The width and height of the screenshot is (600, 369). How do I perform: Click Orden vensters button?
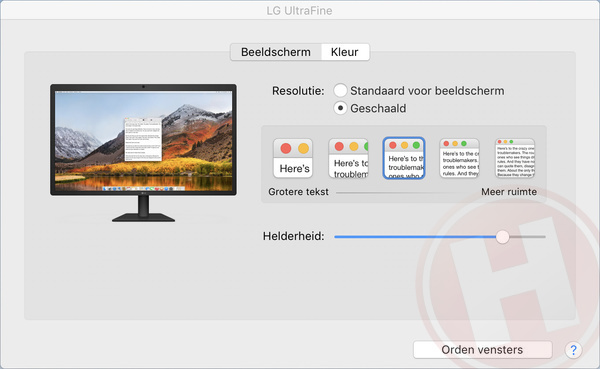483,350
